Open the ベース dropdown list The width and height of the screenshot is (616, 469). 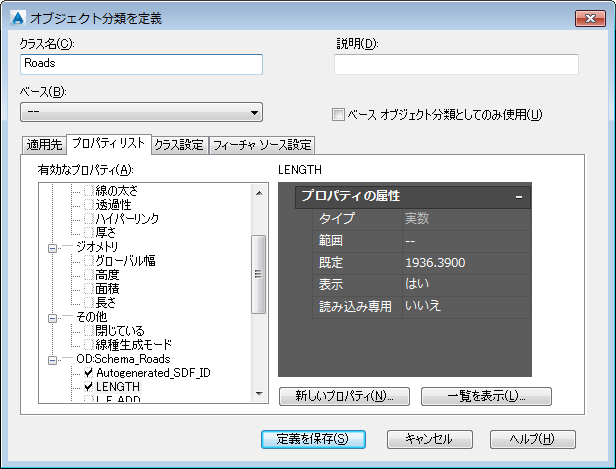click(141, 112)
